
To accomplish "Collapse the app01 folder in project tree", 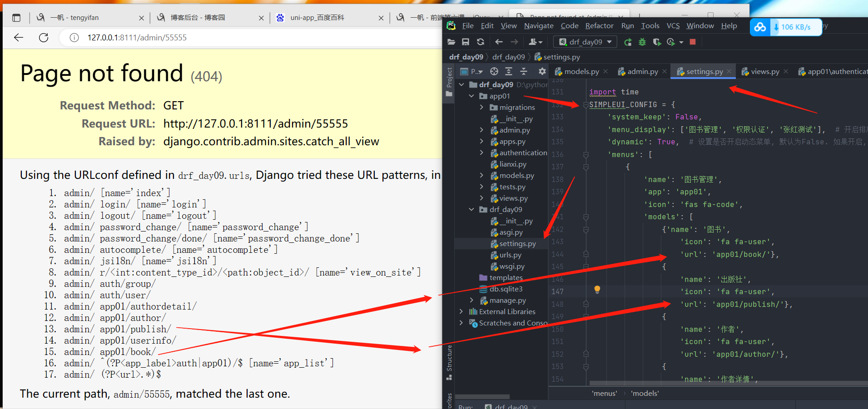I will click(x=471, y=96).
